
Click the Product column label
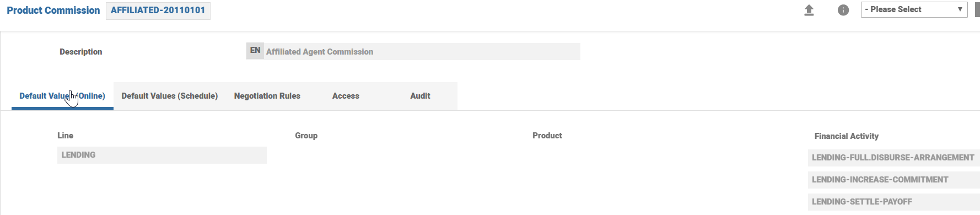(x=547, y=136)
